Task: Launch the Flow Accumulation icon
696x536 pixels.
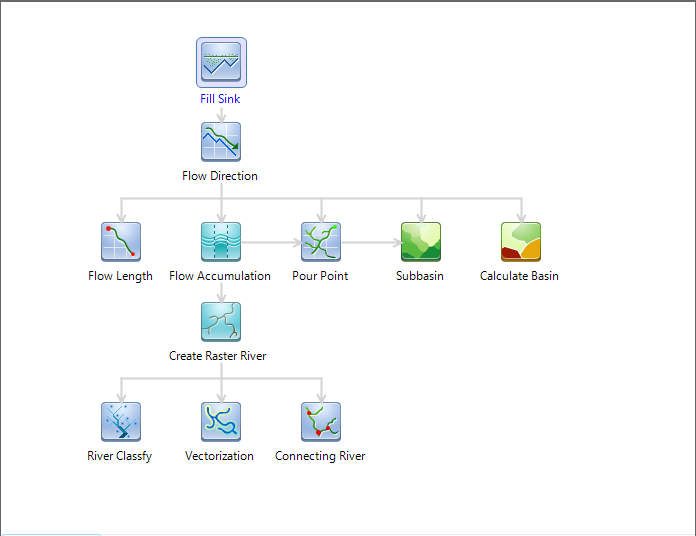Action: tap(221, 242)
